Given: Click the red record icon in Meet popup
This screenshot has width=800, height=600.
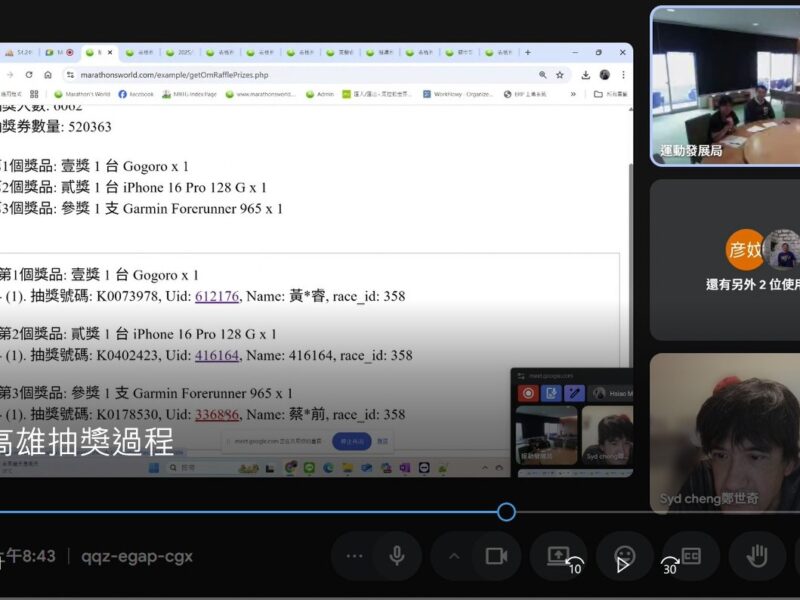Looking at the screenshot, I should coord(528,393).
